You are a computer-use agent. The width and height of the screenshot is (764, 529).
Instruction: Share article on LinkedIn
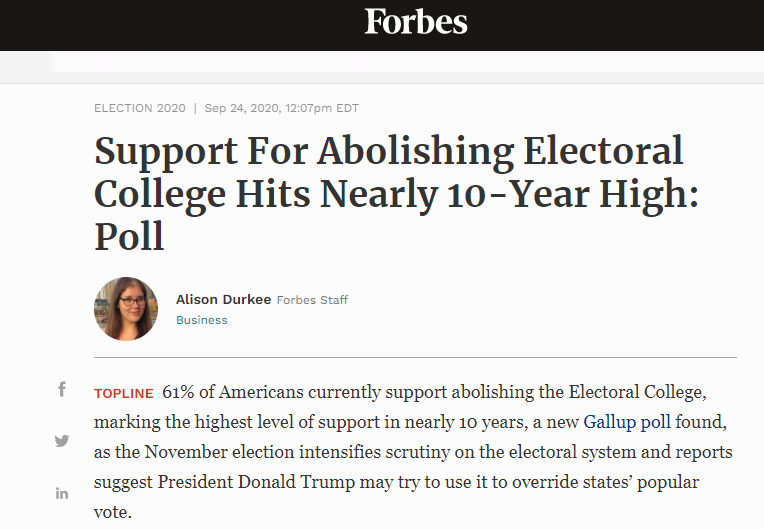[62, 493]
